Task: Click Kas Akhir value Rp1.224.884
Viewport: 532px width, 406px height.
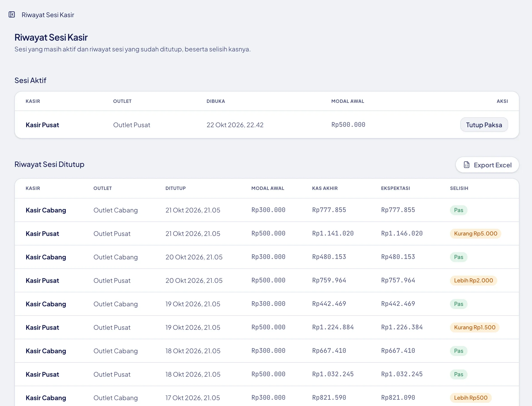Action: pyautogui.click(x=333, y=327)
